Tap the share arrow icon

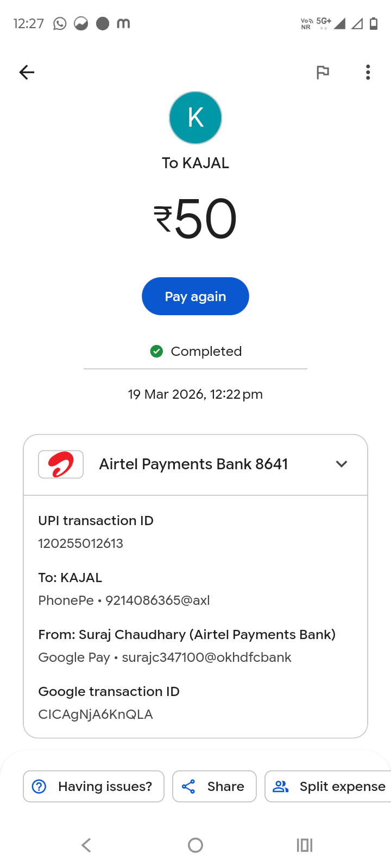[x=188, y=786]
